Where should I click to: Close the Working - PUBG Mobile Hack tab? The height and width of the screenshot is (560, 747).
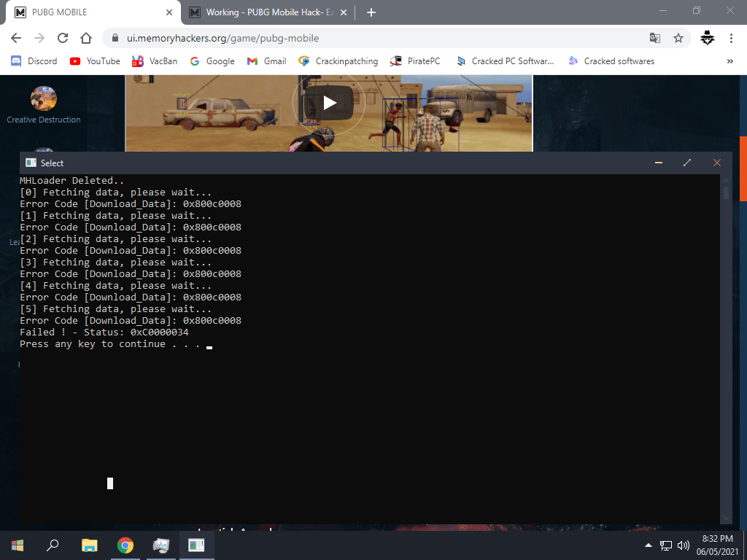tap(344, 12)
